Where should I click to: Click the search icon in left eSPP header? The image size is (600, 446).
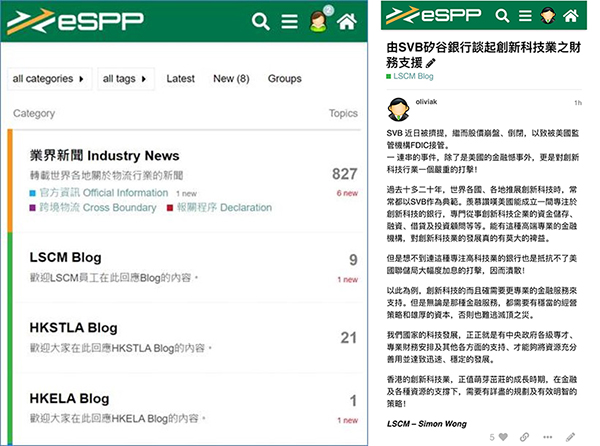(x=261, y=21)
